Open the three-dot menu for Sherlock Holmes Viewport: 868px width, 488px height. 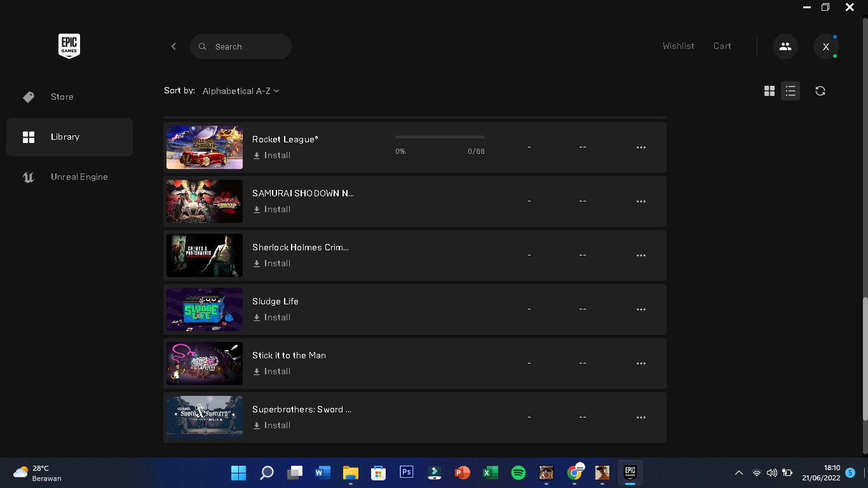641,255
